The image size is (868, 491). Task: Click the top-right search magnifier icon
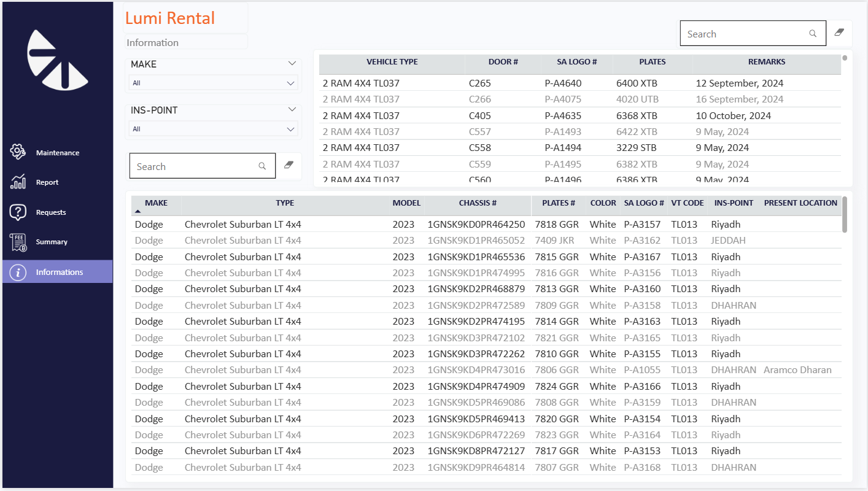[x=813, y=34]
